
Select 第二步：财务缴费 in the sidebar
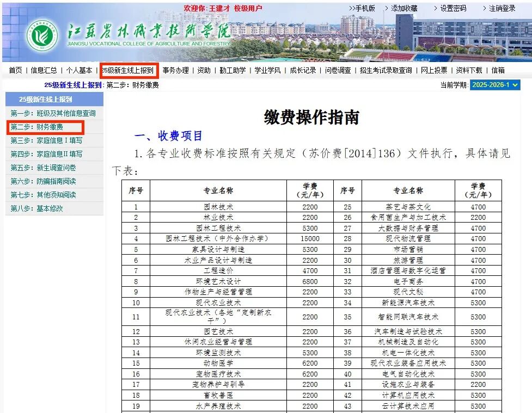click(x=36, y=127)
